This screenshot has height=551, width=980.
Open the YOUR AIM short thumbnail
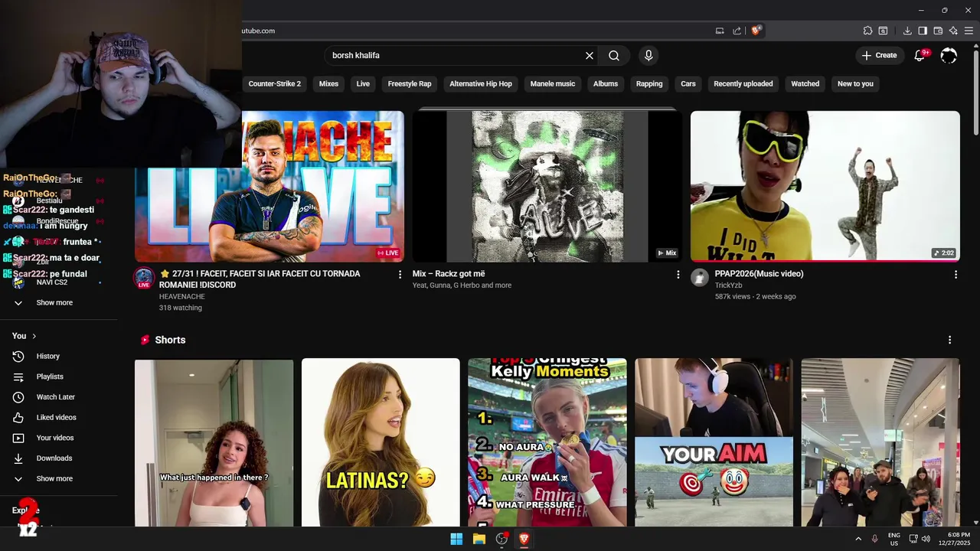coord(714,442)
